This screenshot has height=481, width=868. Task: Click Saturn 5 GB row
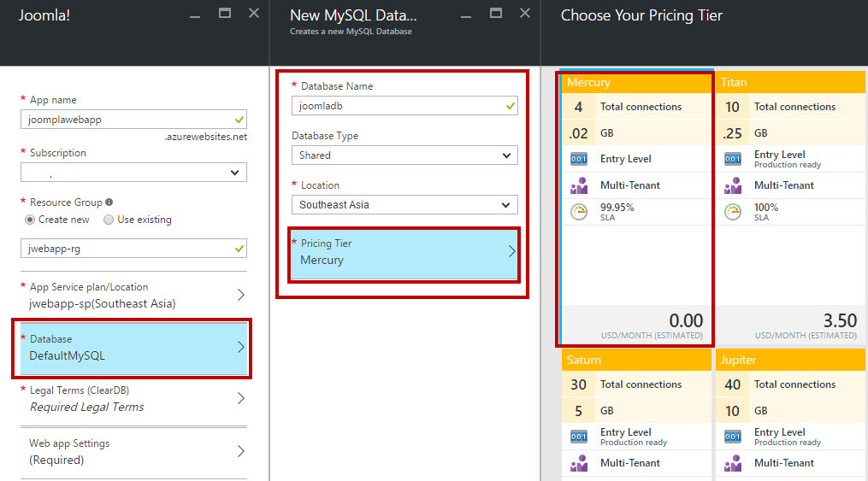[636, 411]
